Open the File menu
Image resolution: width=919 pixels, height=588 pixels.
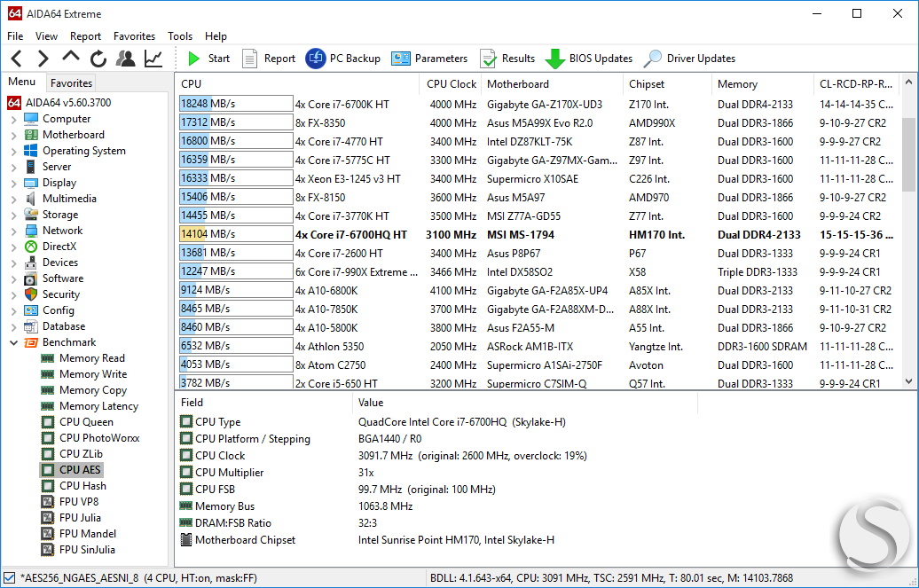click(x=15, y=36)
